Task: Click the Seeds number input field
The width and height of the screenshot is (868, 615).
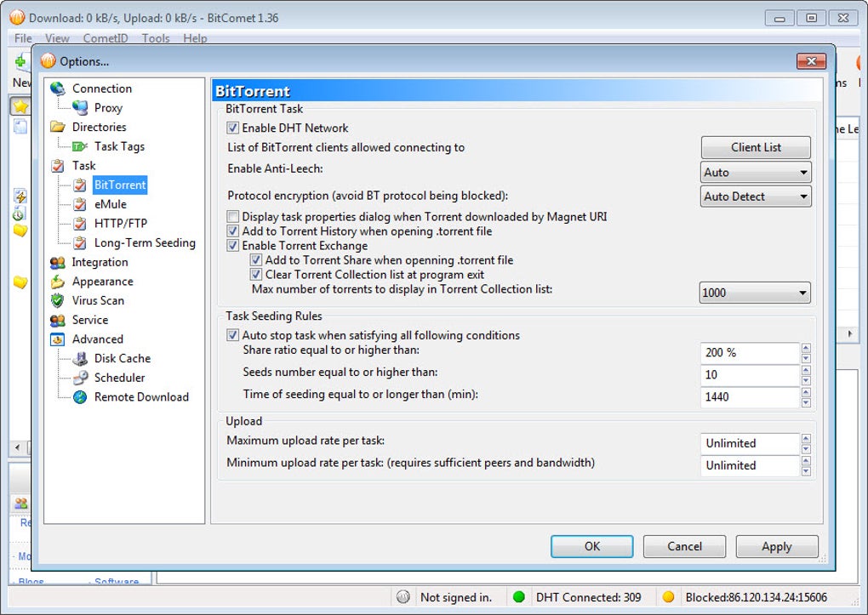Action: [749, 375]
